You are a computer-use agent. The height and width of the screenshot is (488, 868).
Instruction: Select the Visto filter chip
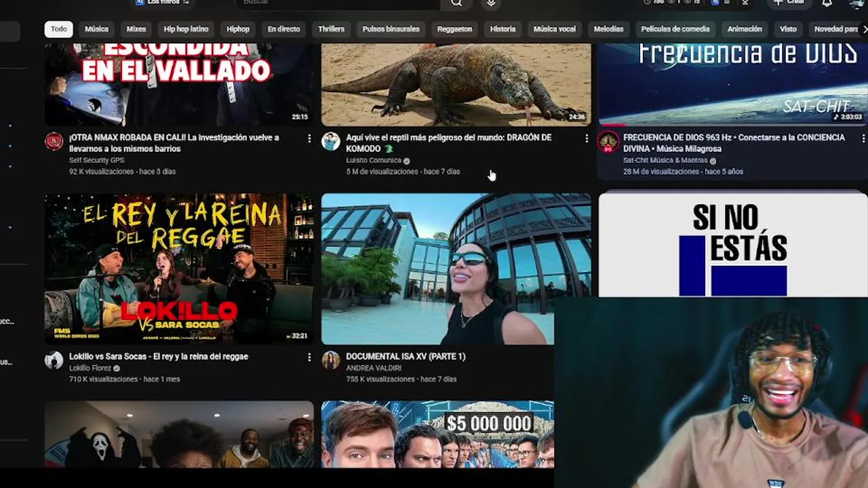click(x=788, y=29)
